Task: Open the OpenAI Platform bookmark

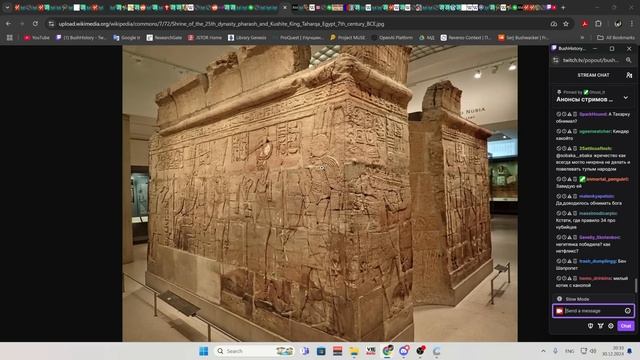Action: click(392, 38)
